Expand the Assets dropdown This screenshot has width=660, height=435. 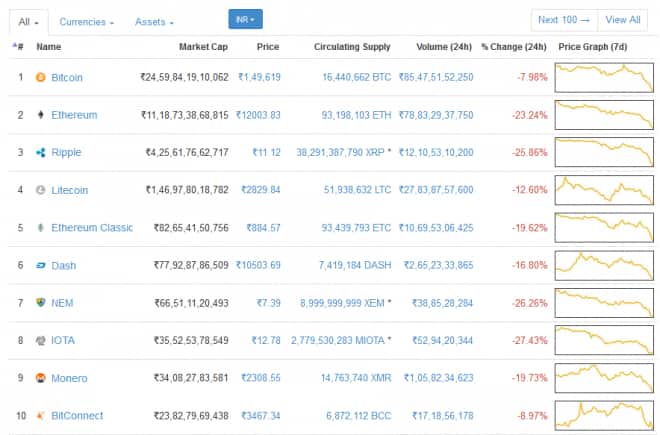point(154,21)
